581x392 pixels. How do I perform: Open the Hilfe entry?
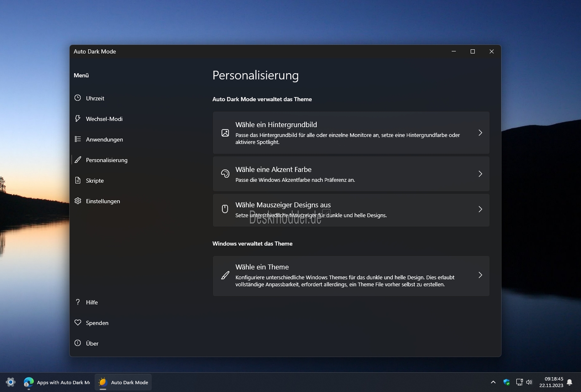[x=92, y=302]
